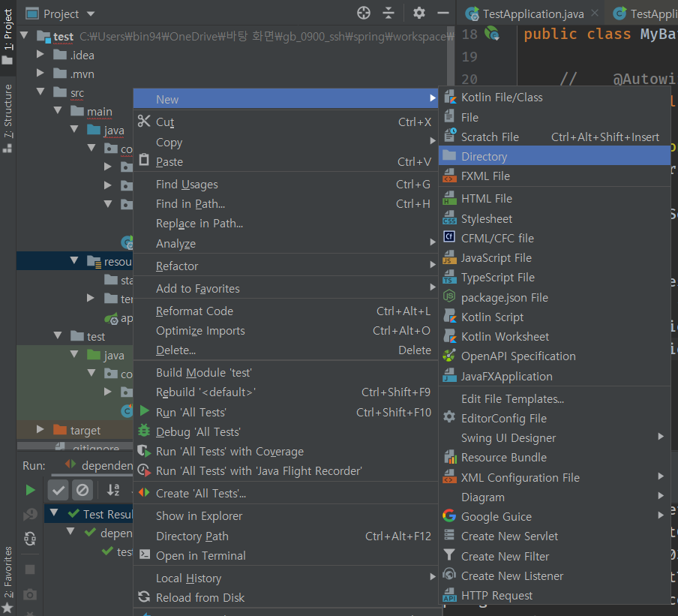Click the stop square icon in Run panel
Viewport: 678px width, 616px height.
click(30, 569)
